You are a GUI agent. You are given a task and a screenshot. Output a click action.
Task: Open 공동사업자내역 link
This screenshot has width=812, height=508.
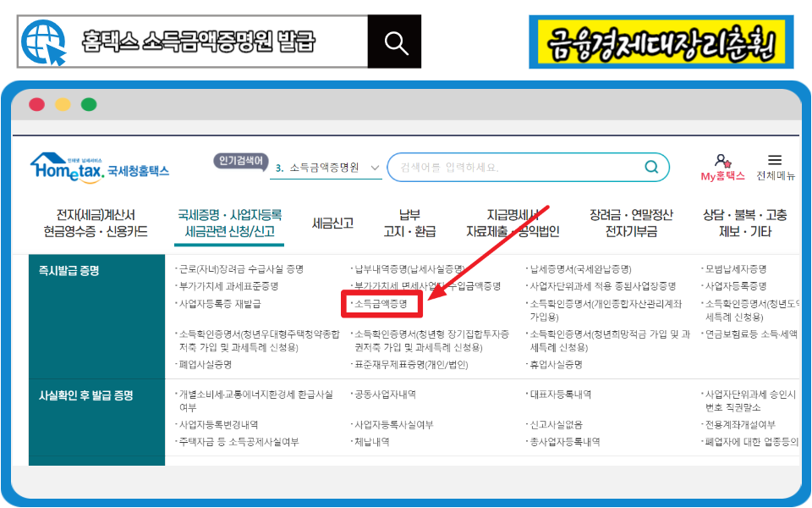click(385, 395)
